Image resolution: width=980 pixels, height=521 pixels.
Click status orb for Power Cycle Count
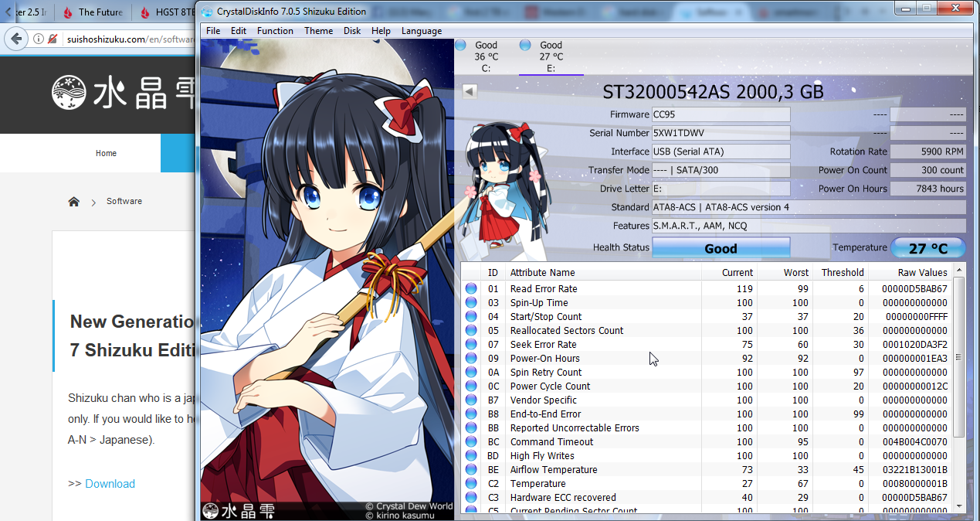pos(471,386)
